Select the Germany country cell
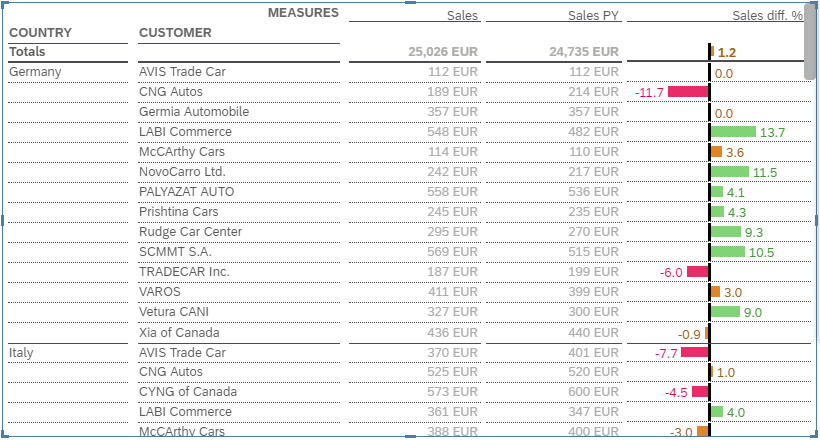 pos(35,72)
